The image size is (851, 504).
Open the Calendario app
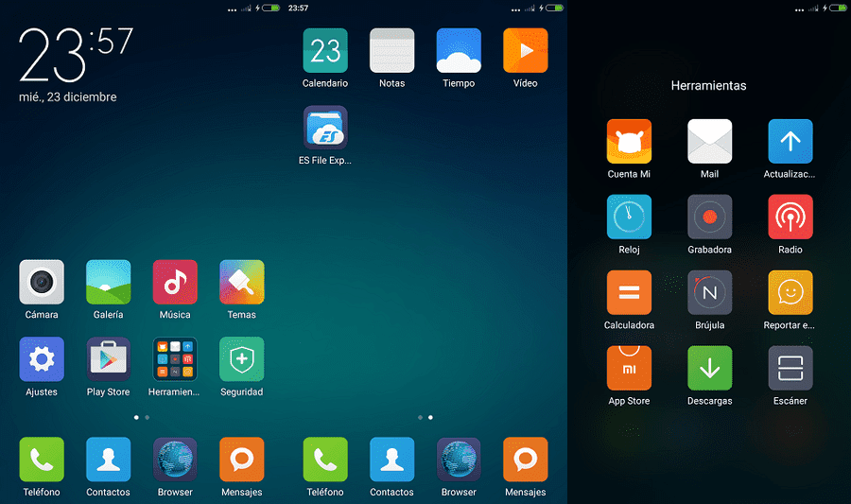(325, 50)
